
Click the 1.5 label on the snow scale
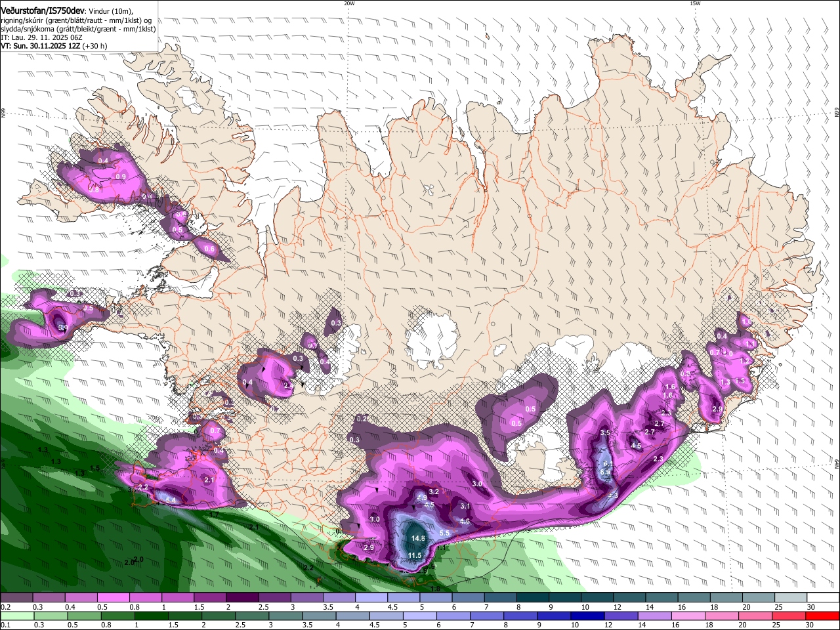tap(199, 607)
